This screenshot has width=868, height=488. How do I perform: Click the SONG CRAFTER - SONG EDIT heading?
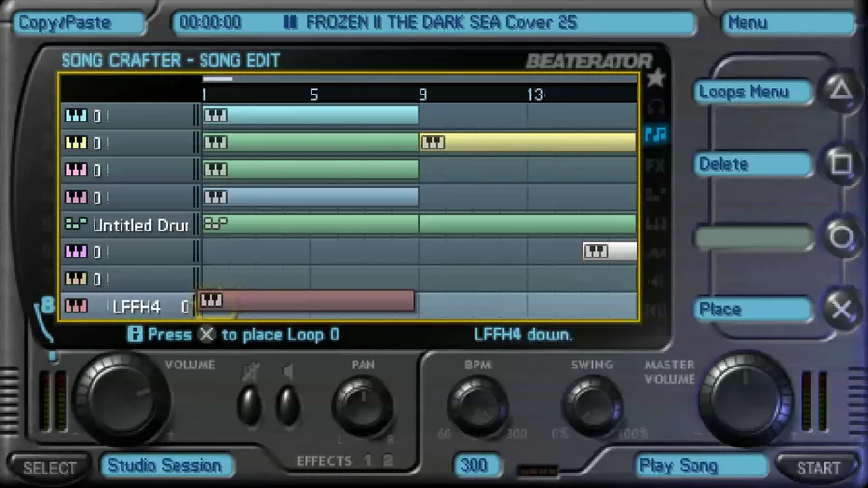tap(171, 60)
